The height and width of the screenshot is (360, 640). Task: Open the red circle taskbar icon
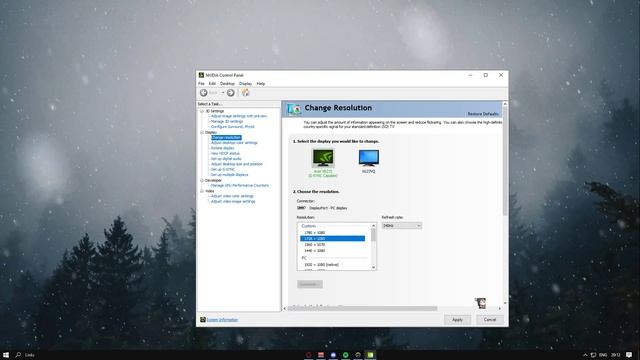[x=309, y=355]
